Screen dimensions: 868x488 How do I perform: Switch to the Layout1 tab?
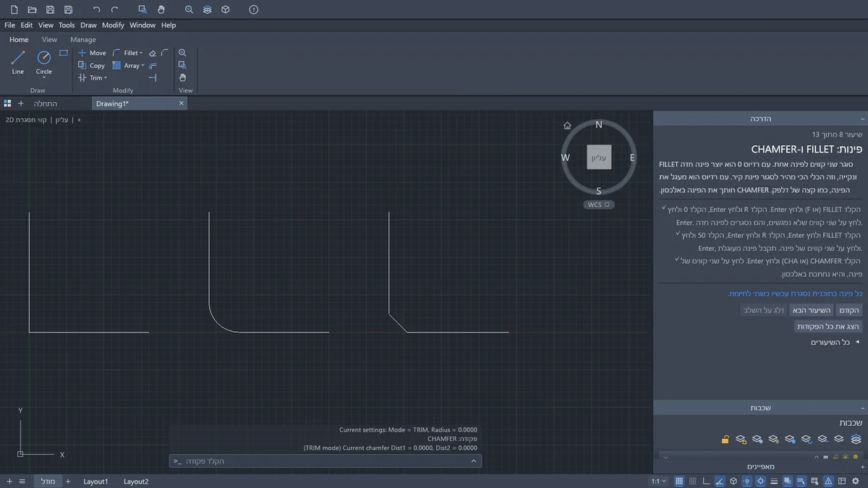[95, 481]
